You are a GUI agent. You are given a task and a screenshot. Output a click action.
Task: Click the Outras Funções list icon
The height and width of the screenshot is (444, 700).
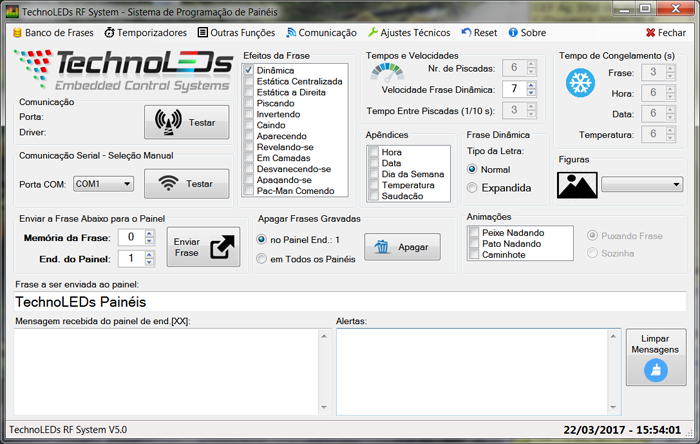203,33
